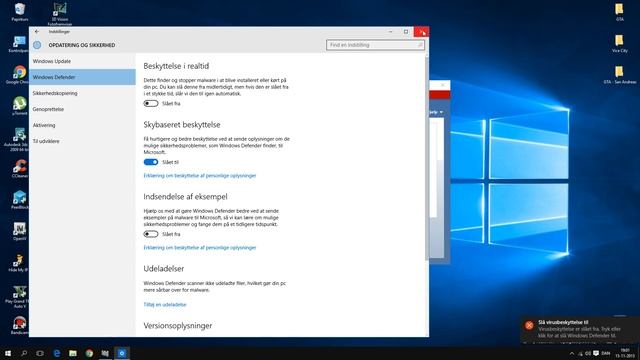Click the DAN keyboard language indicator
This screenshot has height=360, width=640.
(606, 353)
